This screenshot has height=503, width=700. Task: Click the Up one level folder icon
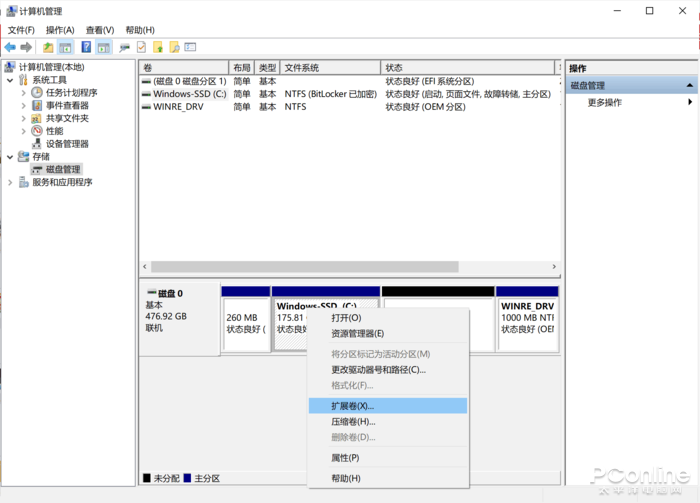48,47
